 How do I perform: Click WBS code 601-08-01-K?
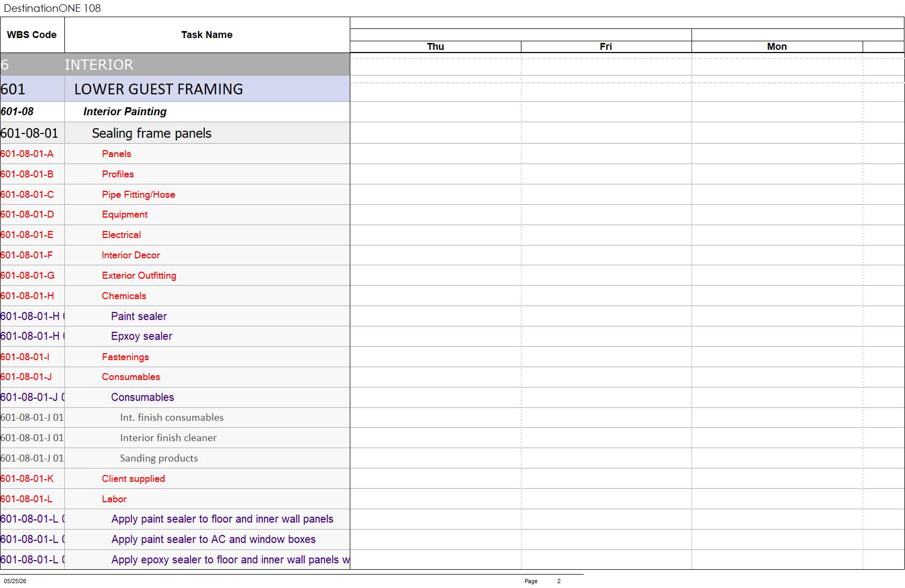[27, 479]
